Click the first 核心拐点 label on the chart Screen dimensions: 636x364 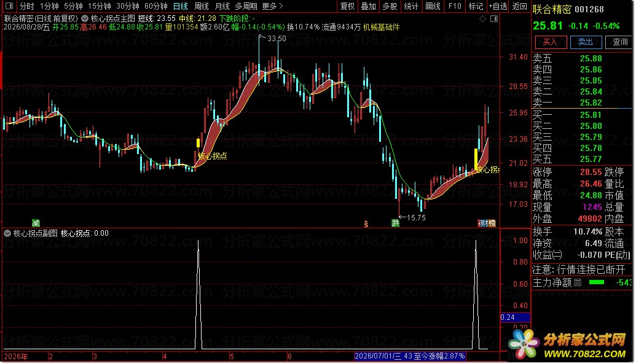(212, 156)
